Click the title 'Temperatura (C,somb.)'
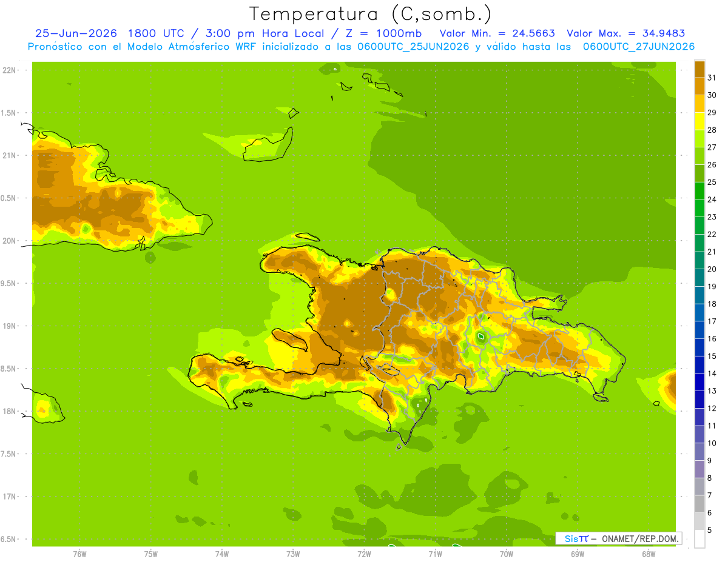This screenshot has width=728, height=562. [370, 13]
